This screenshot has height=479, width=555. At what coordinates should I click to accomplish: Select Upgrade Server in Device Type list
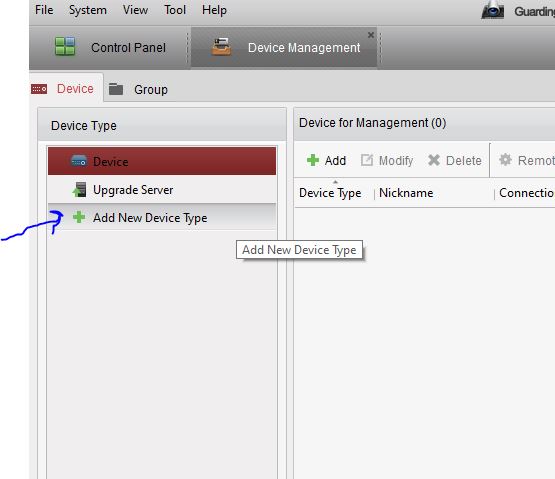click(x=162, y=190)
